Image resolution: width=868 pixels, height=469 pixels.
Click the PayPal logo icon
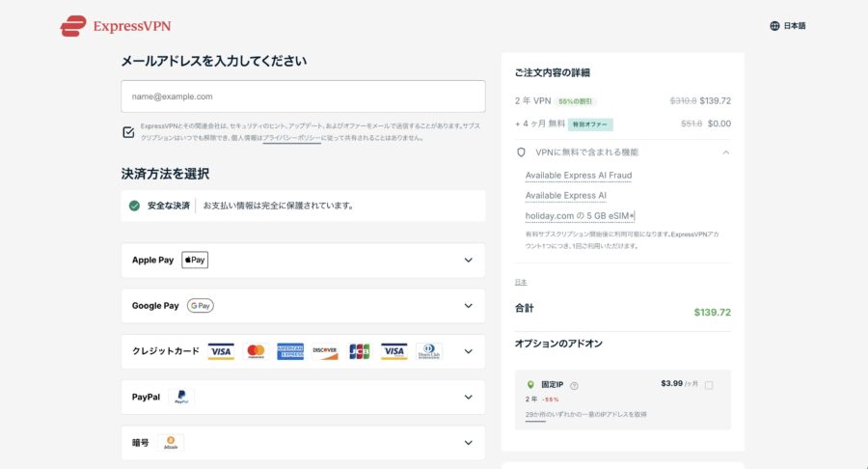click(x=181, y=397)
